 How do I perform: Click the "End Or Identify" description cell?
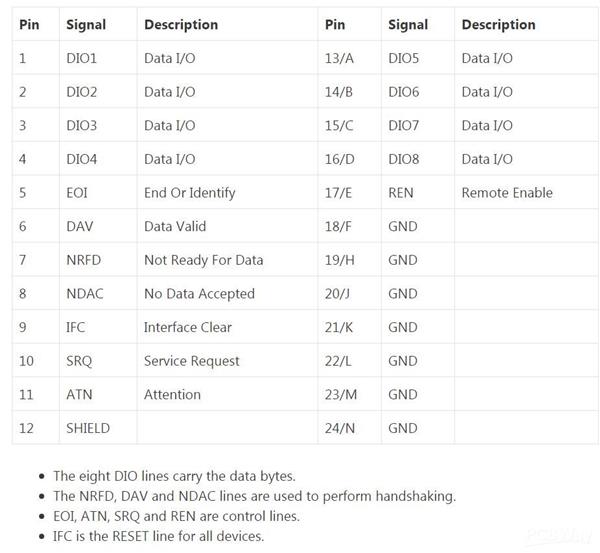[x=189, y=192]
